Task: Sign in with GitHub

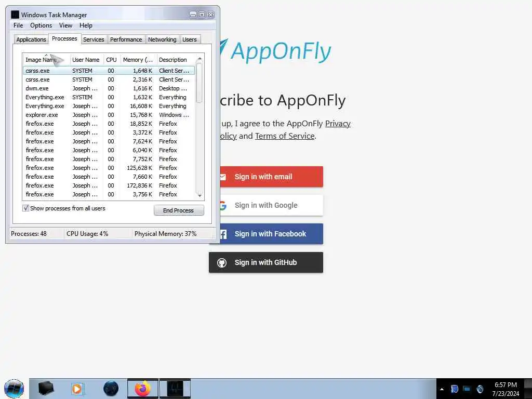Action: tap(265, 262)
